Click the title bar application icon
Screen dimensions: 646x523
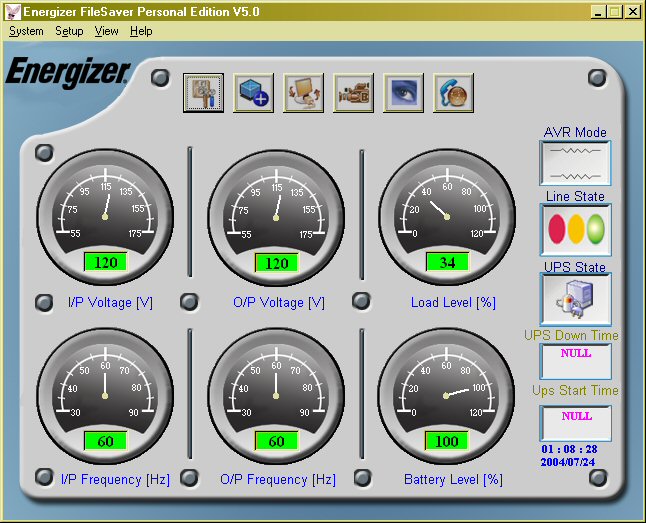(x=13, y=12)
